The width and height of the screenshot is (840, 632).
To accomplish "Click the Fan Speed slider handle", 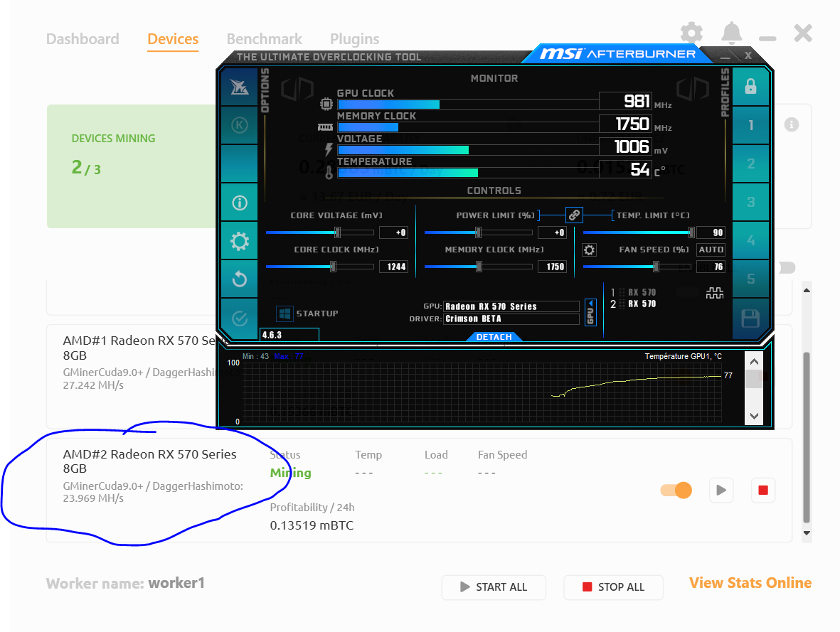I will tap(656, 267).
